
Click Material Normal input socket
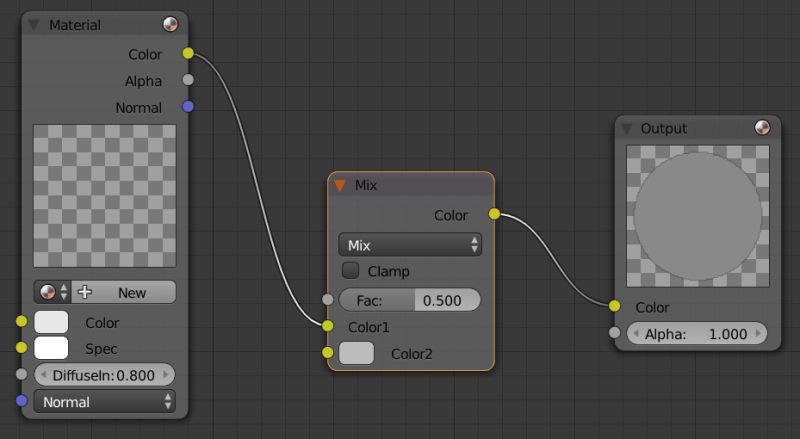tap(21, 401)
